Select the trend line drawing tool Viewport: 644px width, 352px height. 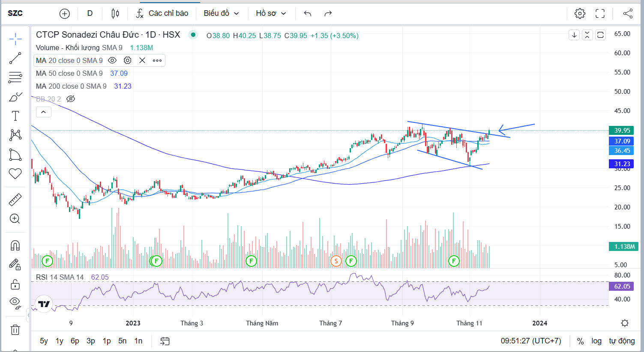tap(15, 58)
